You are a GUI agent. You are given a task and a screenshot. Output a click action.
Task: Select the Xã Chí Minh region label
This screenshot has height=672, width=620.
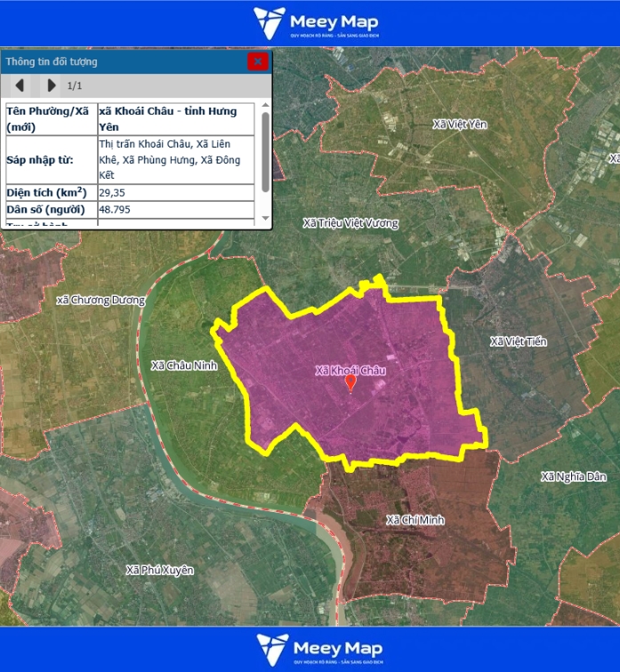point(415,519)
